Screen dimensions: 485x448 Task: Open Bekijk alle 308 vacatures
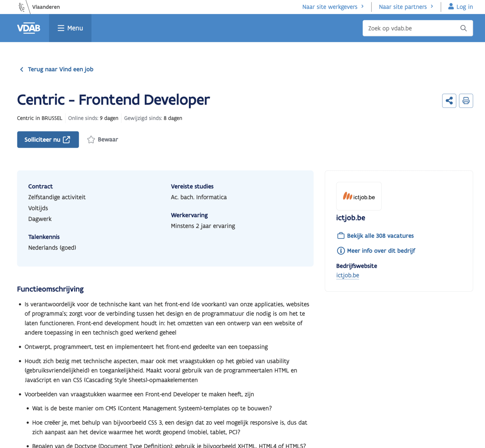[x=380, y=236]
